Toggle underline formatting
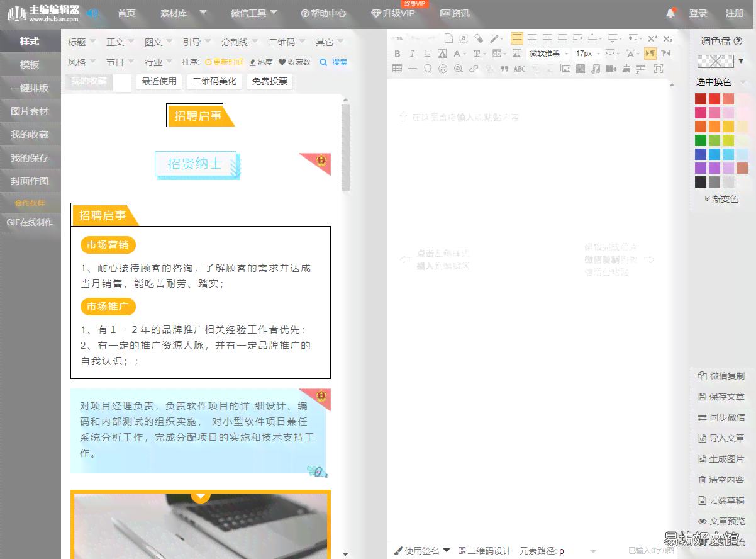 click(x=427, y=54)
